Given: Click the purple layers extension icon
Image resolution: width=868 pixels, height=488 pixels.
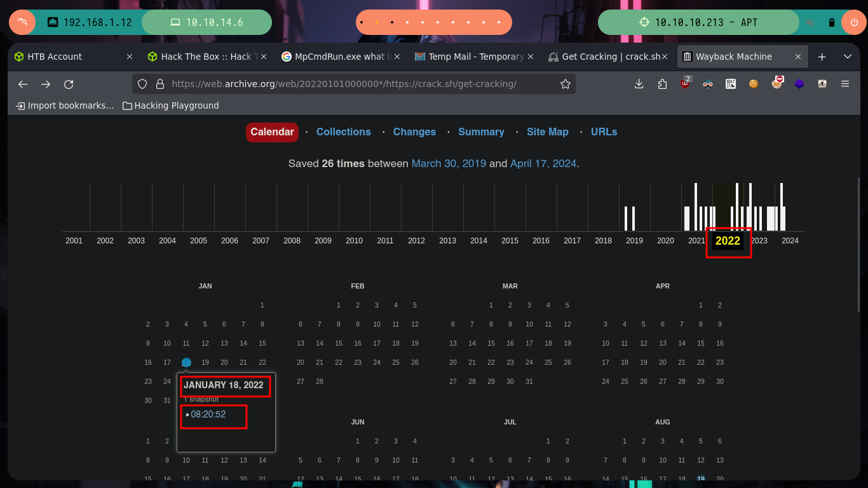Looking at the screenshot, I should tap(799, 84).
